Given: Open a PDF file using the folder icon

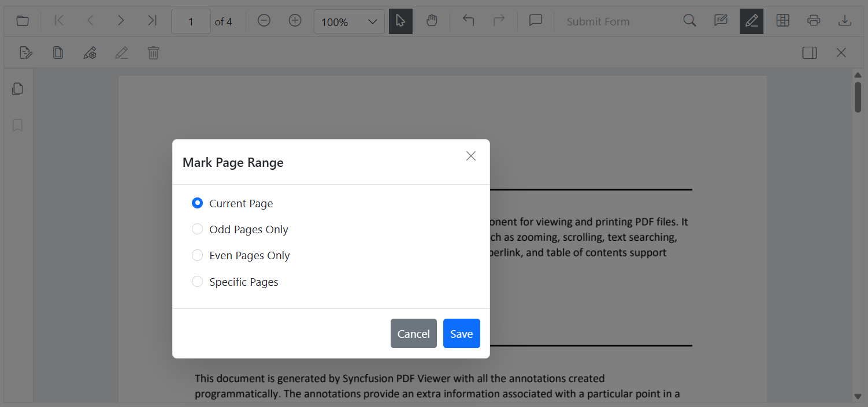Looking at the screenshot, I should (x=23, y=21).
